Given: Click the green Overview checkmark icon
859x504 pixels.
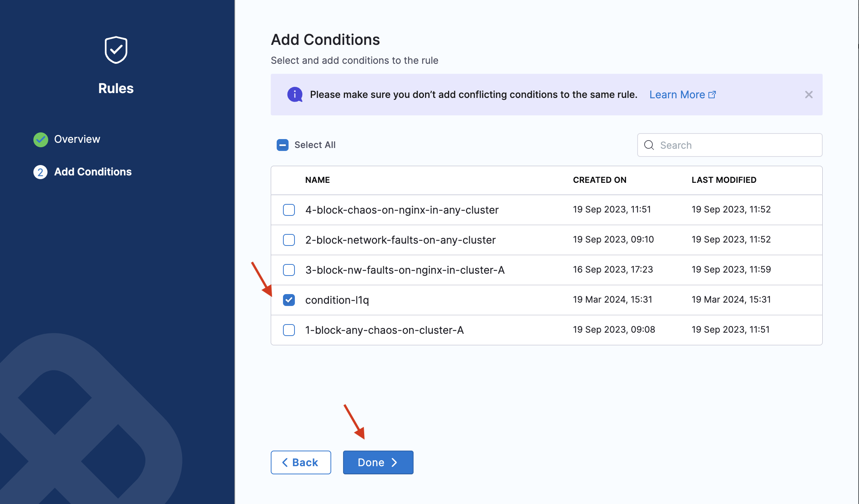Looking at the screenshot, I should [40, 139].
